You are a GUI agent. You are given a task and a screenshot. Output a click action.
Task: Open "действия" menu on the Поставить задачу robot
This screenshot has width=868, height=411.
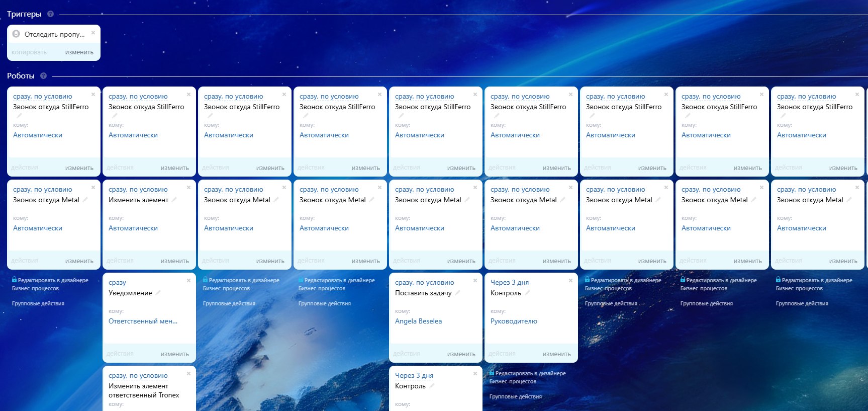pos(407,354)
